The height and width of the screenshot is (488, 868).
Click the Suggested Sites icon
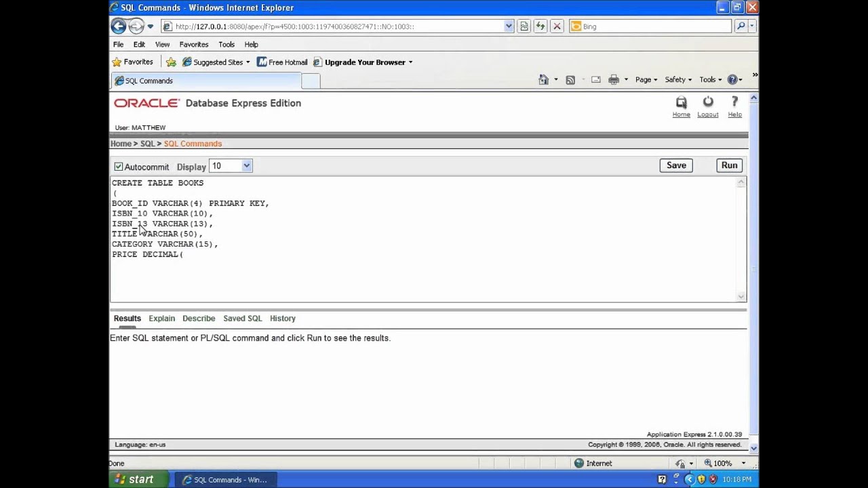pyautogui.click(x=186, y=62)
